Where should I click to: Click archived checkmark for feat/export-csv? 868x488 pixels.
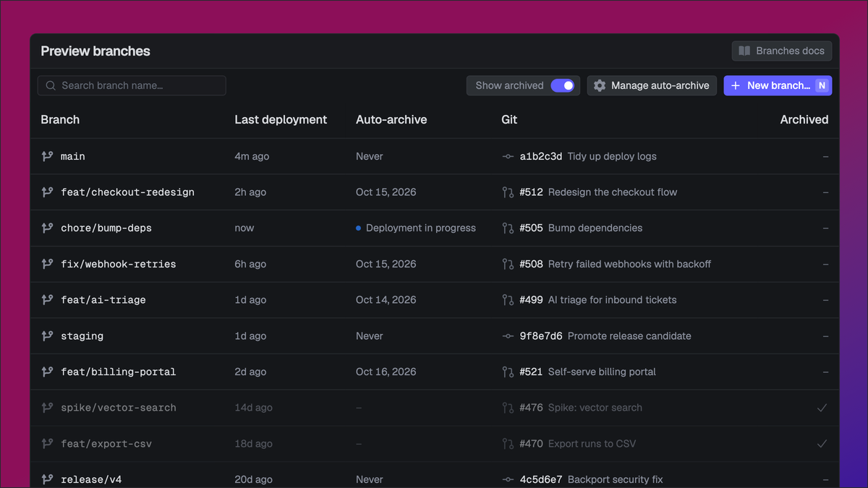click(x=822, y=444)
